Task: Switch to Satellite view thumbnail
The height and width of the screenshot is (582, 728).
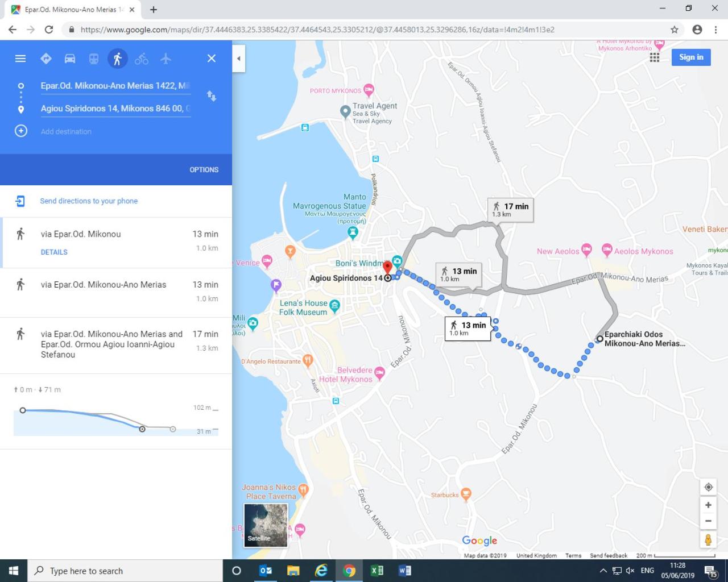Action: pos(266,525)
